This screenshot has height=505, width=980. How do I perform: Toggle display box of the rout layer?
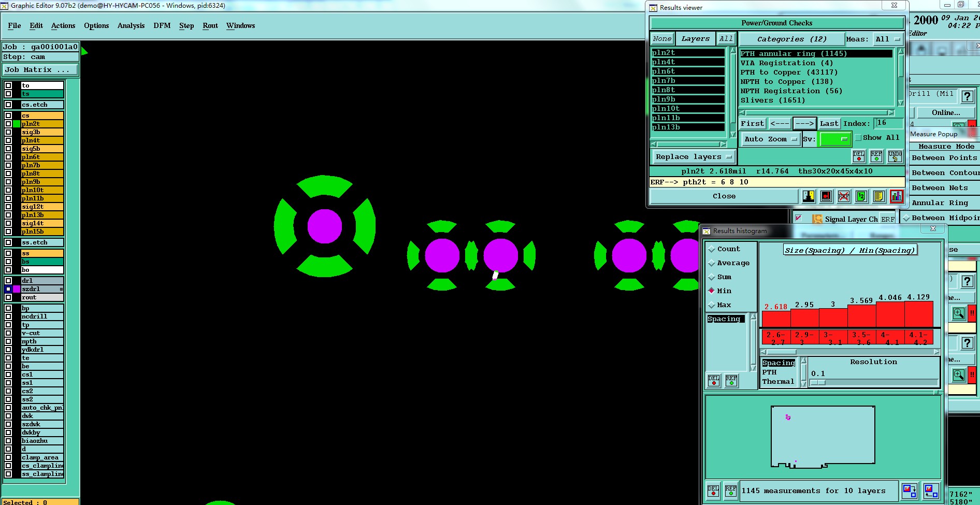click(8, 297)
